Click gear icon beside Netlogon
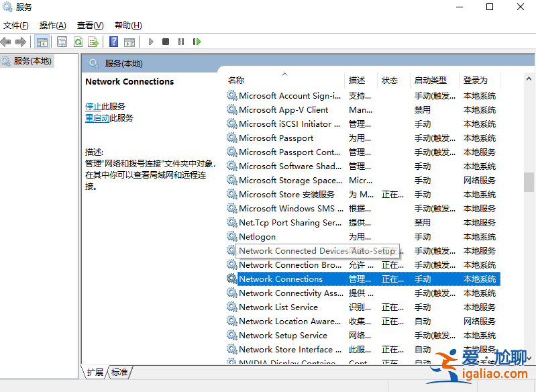The image size is (536, 392). [231, 236]
